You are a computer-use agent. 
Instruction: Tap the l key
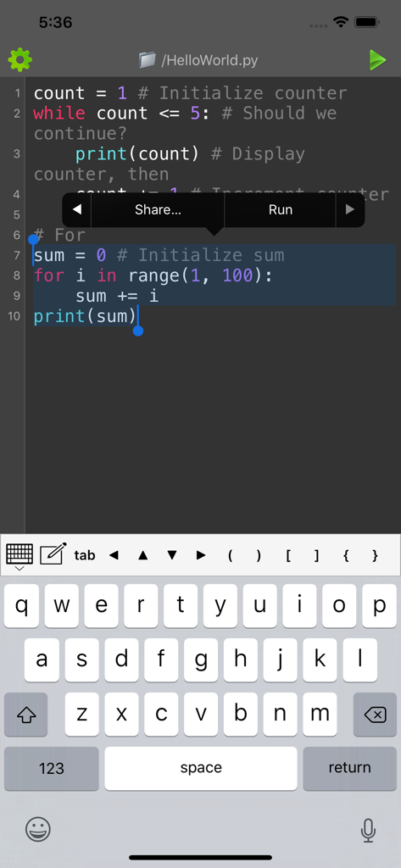coord(359,659)
